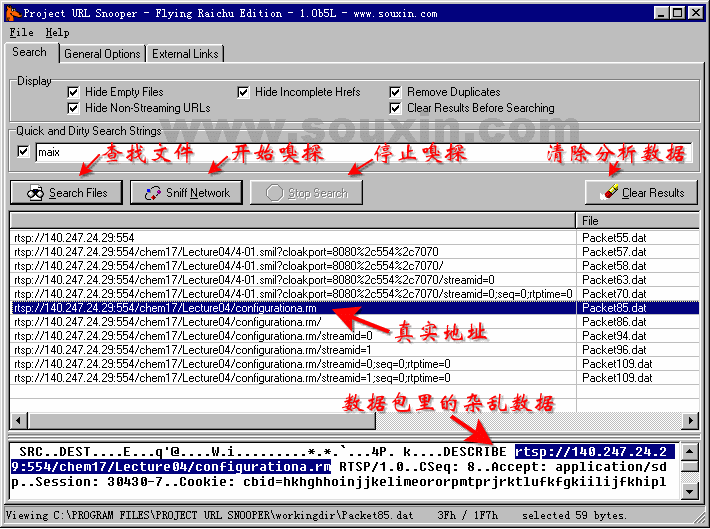The width and height of the screenshot is (710, 529).
Task: Click the File column header
Action: point(638,221)
